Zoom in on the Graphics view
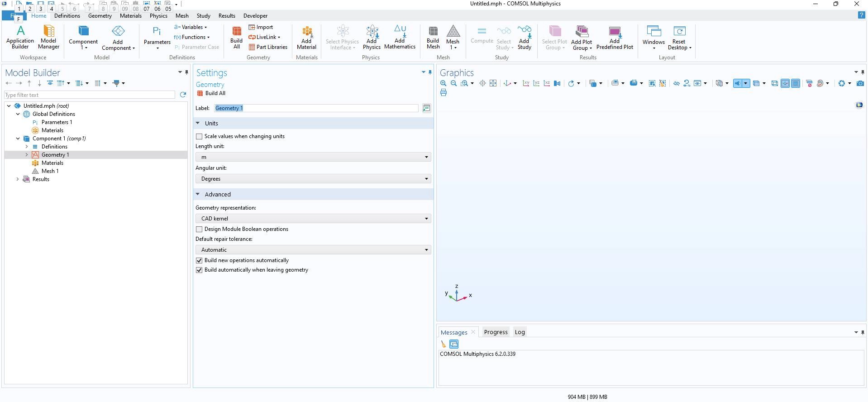 443,83
